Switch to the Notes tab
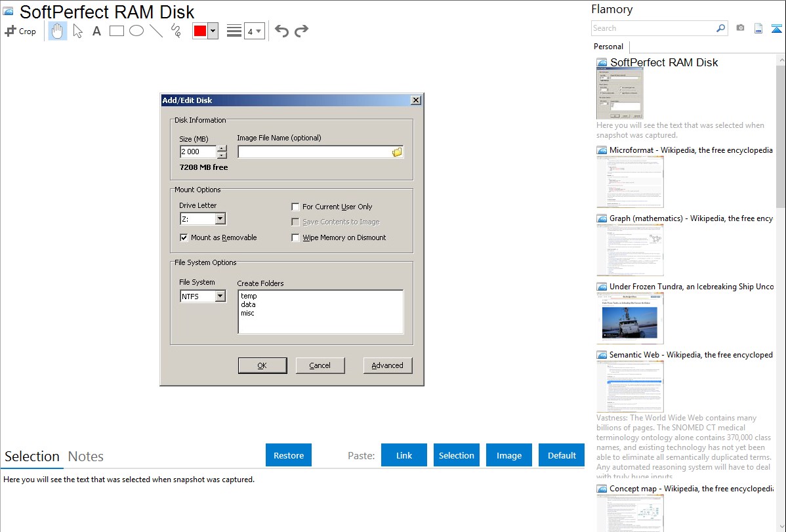This screenshot has height=532, width=786. click(x=86, y=457)
